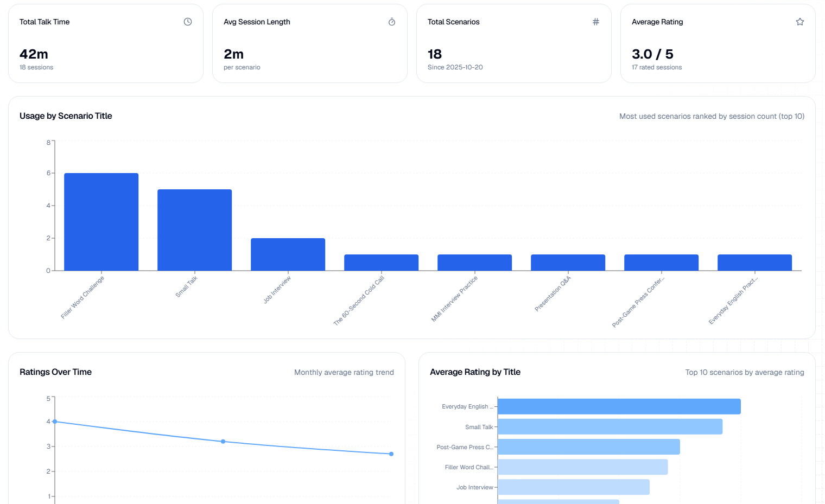Select the Filler Word Challenge bar in usage chart
Viewport: 825px width, 504px height.
point(101,221)
